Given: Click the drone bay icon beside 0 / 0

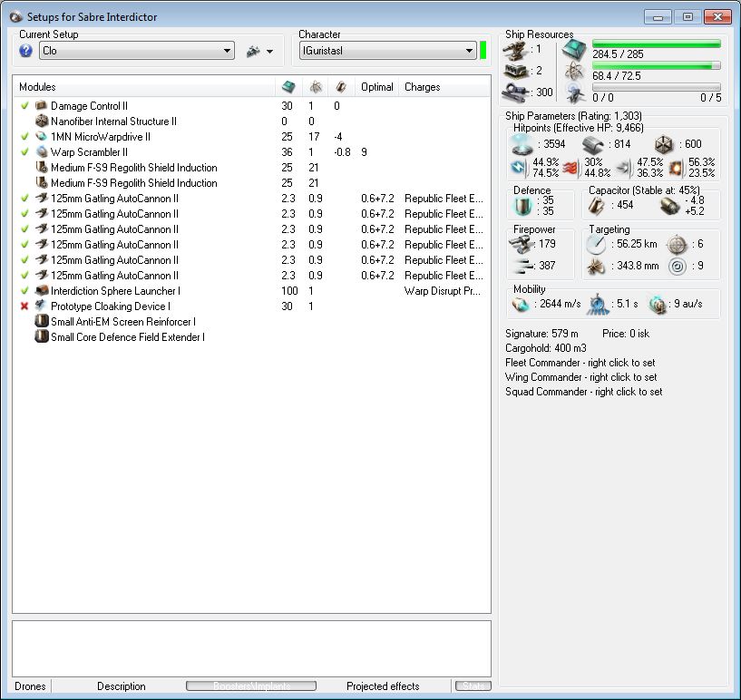Looking at the screenshot, I should [575, 93].
